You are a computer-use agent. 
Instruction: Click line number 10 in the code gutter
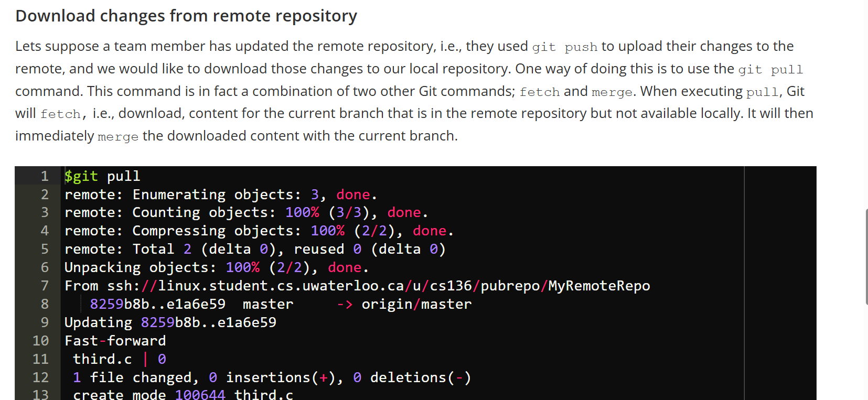[41, 341]
